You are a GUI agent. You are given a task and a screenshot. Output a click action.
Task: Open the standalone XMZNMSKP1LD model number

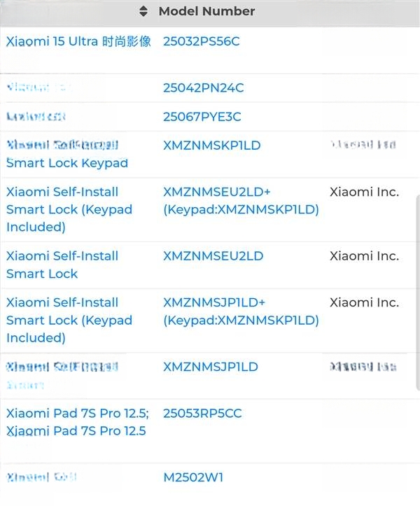pos(212,146)
